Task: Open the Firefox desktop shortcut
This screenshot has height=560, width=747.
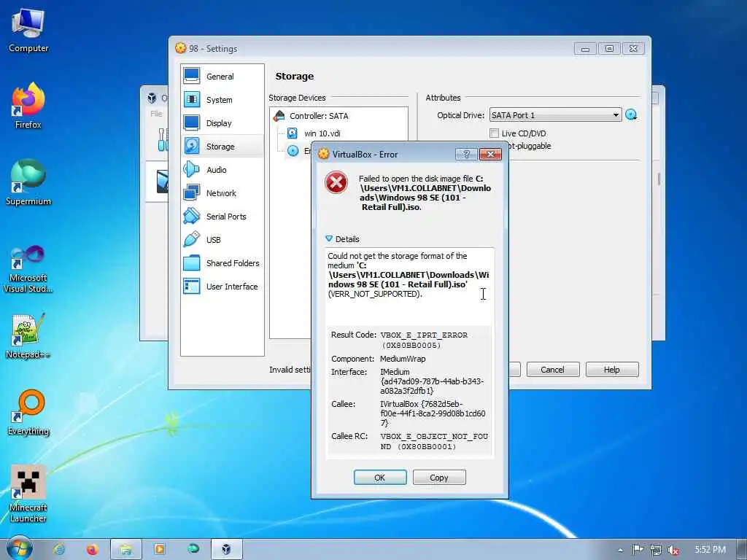Action: [x=28, y=106]
